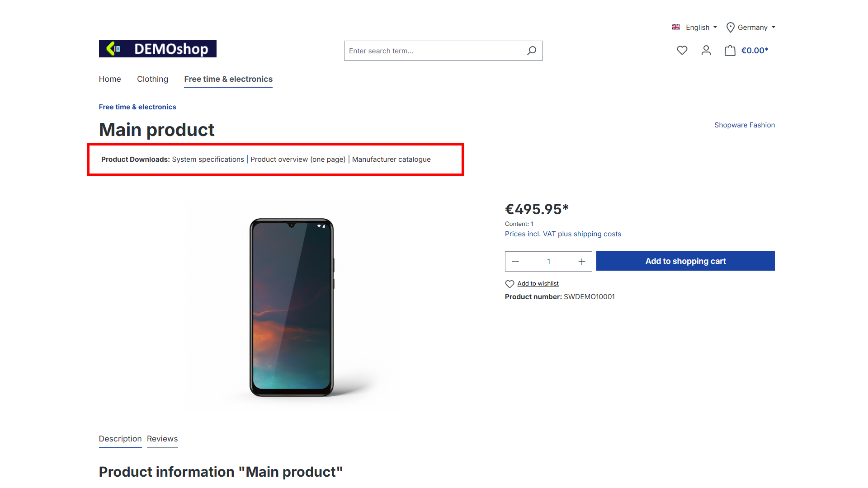Click the Prices incl. VAT link
868x488 pixels.
[x=563, y=234]
